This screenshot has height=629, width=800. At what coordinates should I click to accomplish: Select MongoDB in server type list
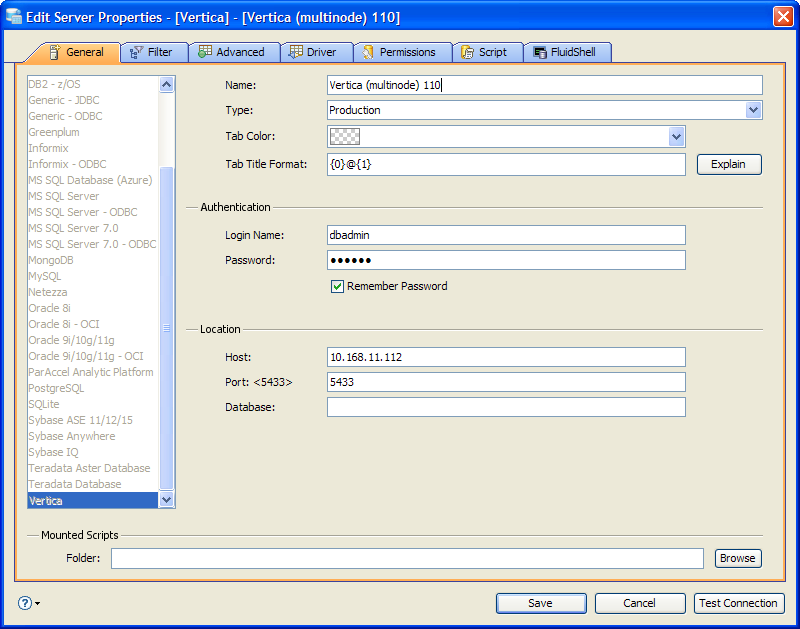click(x=93, y=260)
